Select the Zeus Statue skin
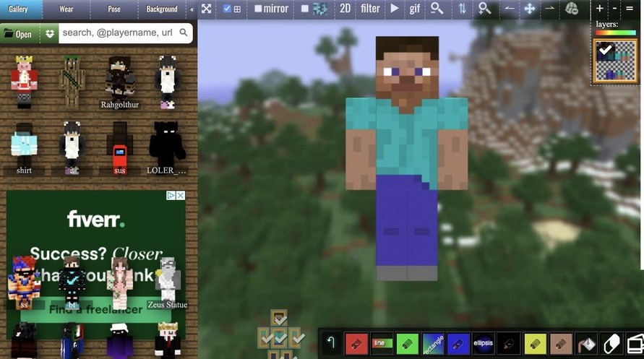The width and height of the screenshot is (644, 359). 168,282
